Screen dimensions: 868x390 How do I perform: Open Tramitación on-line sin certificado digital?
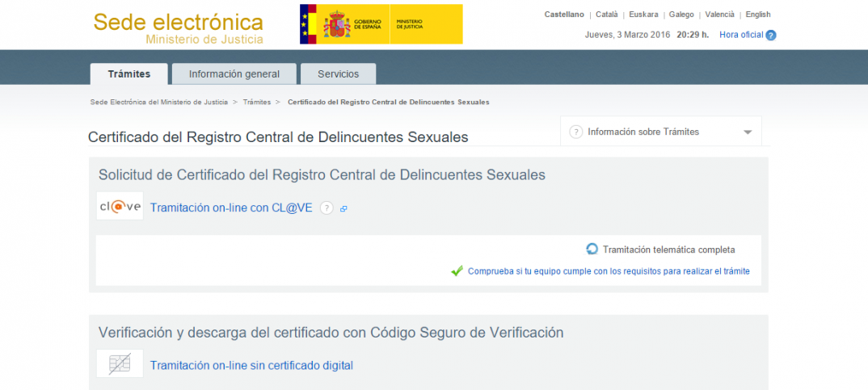251,366
